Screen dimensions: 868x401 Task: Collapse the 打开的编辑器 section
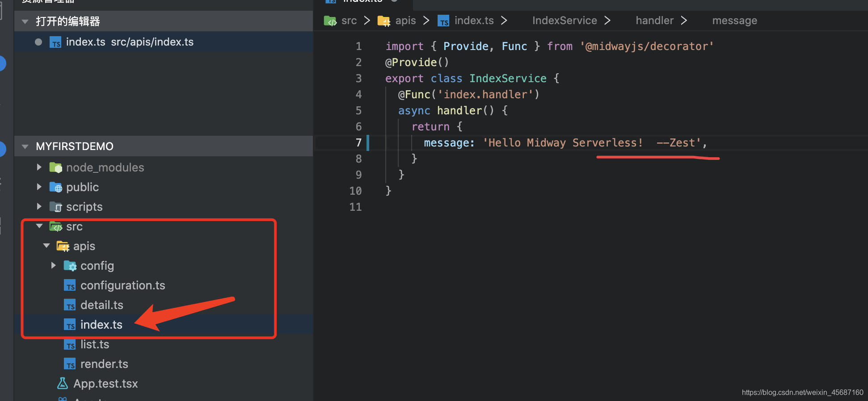[25, 21]
